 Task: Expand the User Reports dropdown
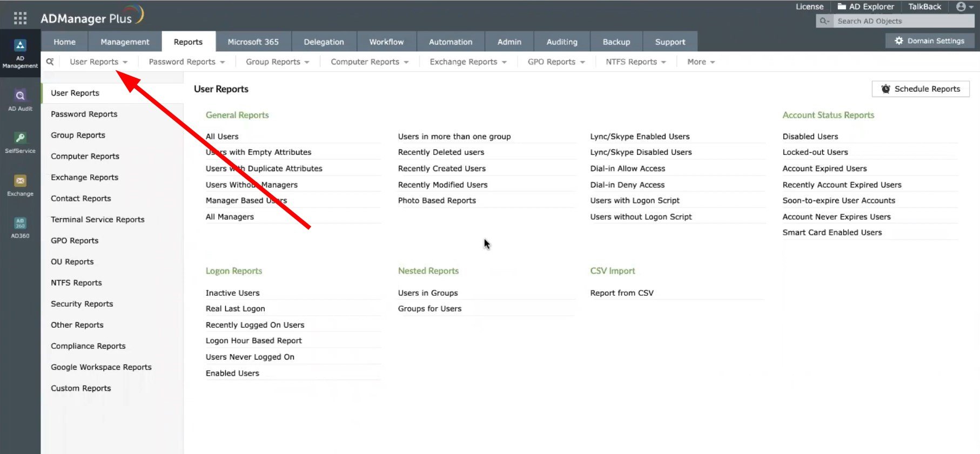point(99,62)
